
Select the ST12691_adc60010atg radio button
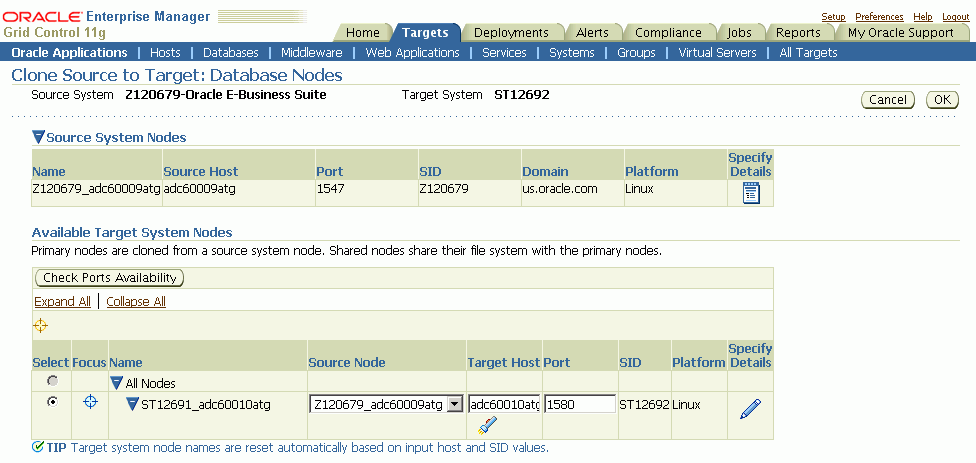click(53, 402)
